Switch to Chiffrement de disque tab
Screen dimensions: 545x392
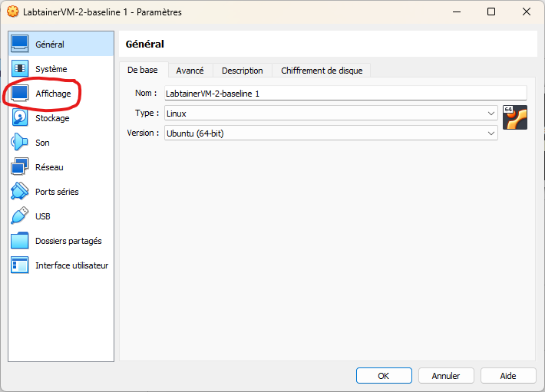pos(322,71)
